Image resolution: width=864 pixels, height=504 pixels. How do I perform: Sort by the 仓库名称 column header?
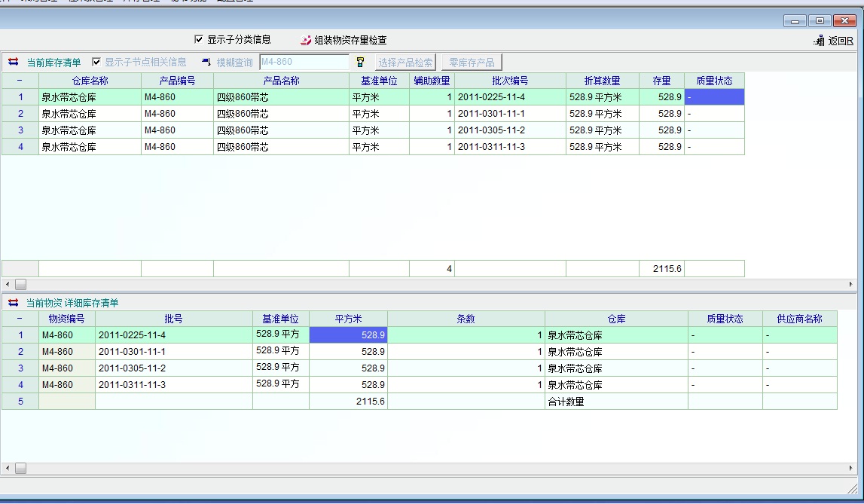pos(90,81)
